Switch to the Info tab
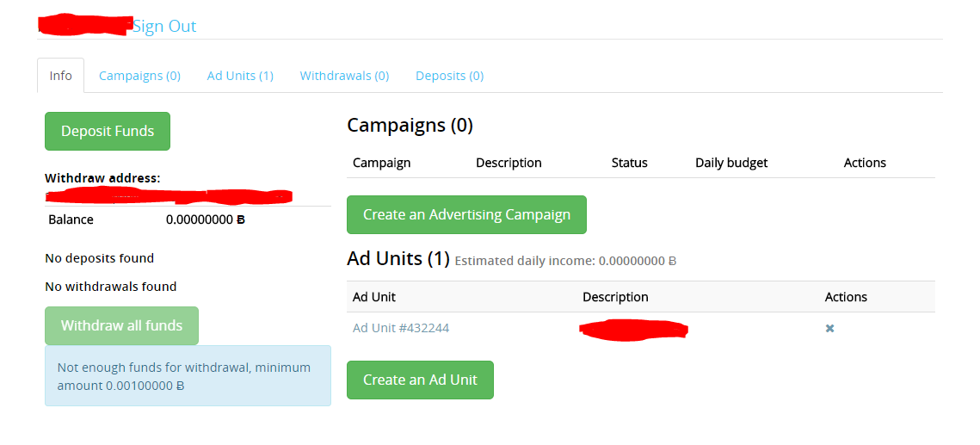The image size is (980, 445). click(x=60, y=76)
